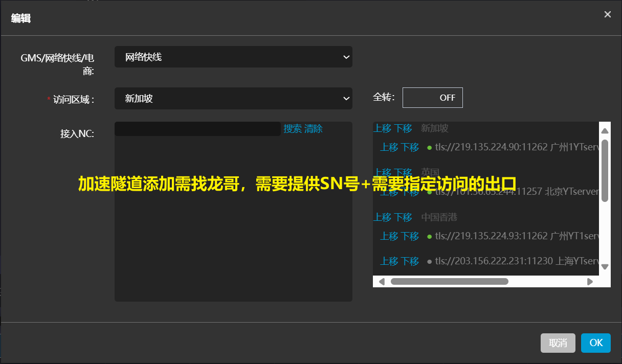Open the 访问区域 dropdown showing 新加坡
The width and height of the screenshot is (622, 364).
point(233,98)
